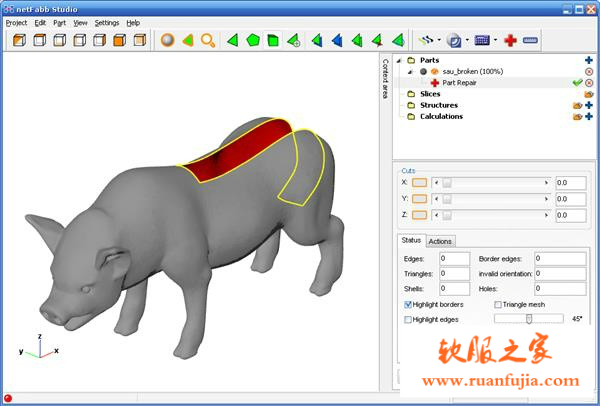
Task: Toggle the X cut button
Action: (x=419, y=183)
